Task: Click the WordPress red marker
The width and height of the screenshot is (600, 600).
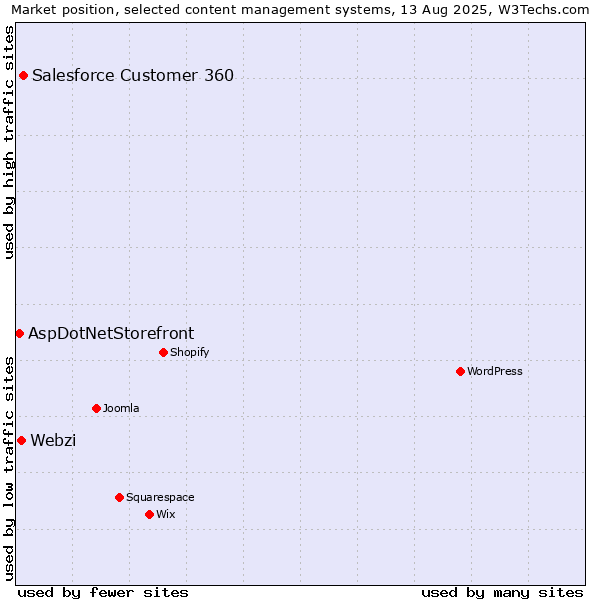Action: pyautogui.click(x=460, y=371)
